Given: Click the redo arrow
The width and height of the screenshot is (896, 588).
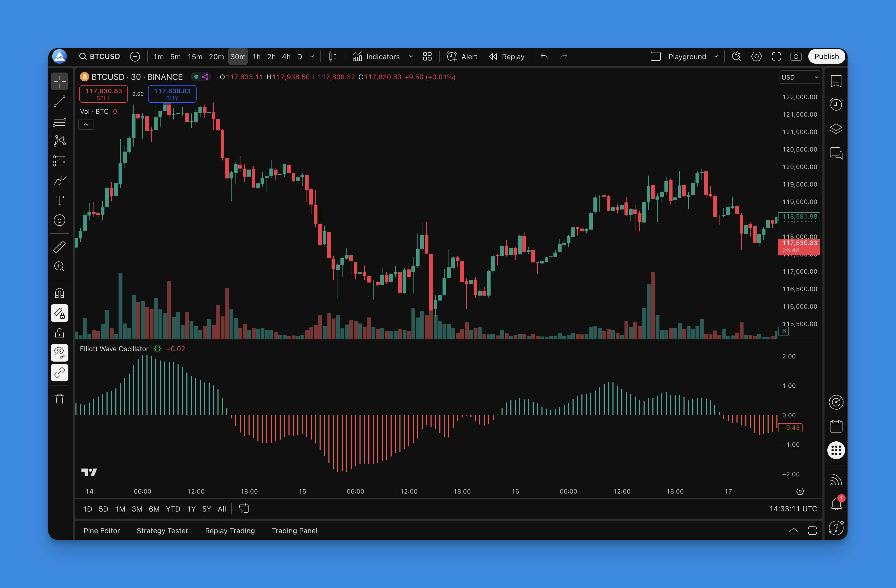Looking at the screenshot, I should click(564, 56).
